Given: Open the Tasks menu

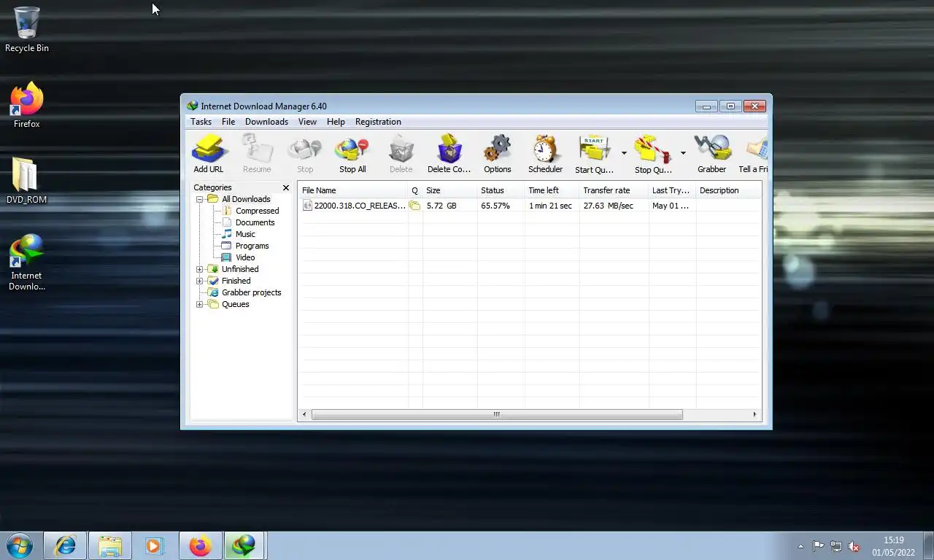Looking at the screenshot, I should tap(201, 122).
